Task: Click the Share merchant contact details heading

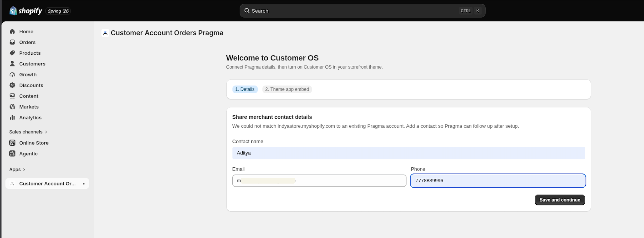Action: click(272, 117)
